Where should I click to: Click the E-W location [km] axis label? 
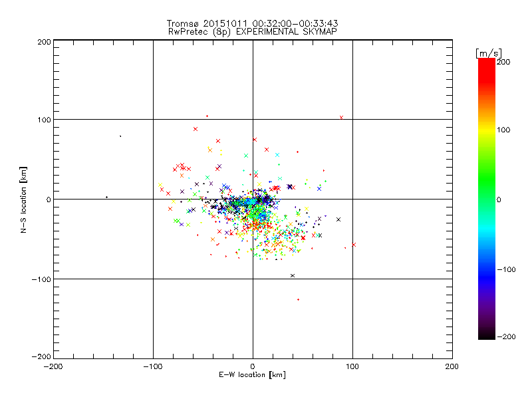click(x=253, y=376)
